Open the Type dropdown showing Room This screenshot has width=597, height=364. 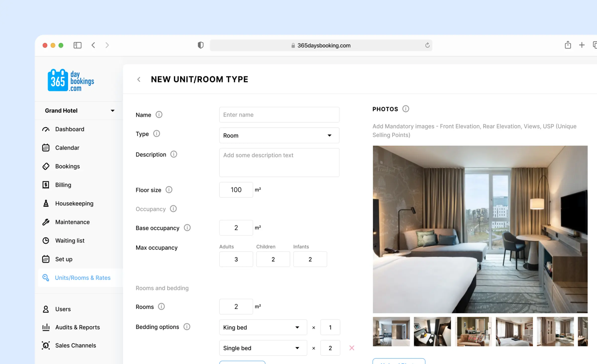coord(279,136)
